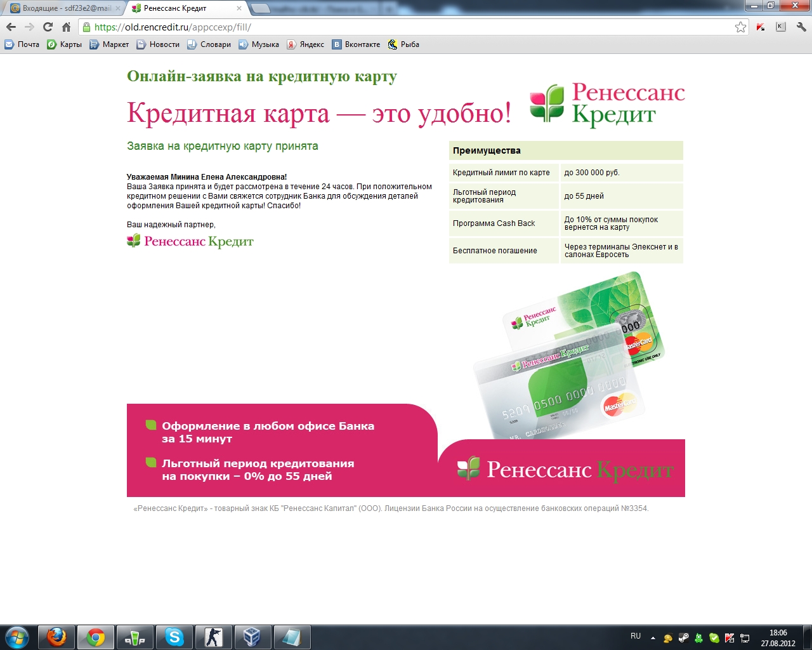This screenshot has height=650, width=812.
Task: Click the address bar URL field
Action: pyautogui.click(x=412, y=27)
